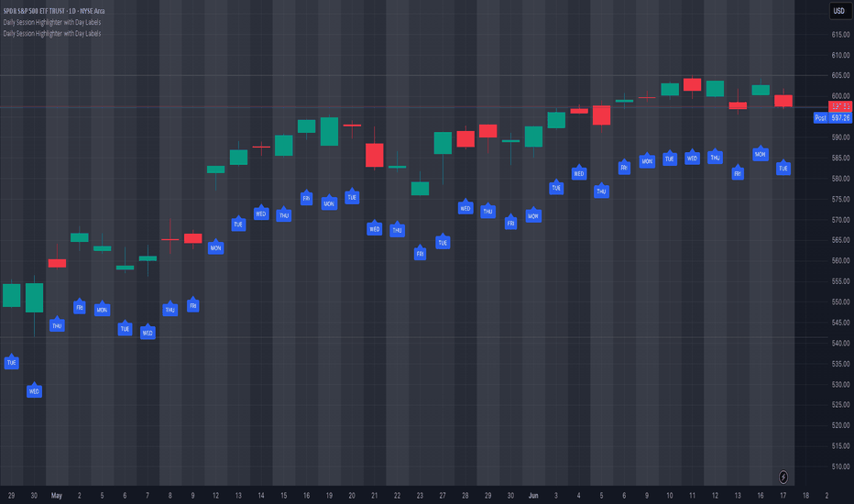Click the lightning bolt go-to-realtime icon

(x=783, y=477)
